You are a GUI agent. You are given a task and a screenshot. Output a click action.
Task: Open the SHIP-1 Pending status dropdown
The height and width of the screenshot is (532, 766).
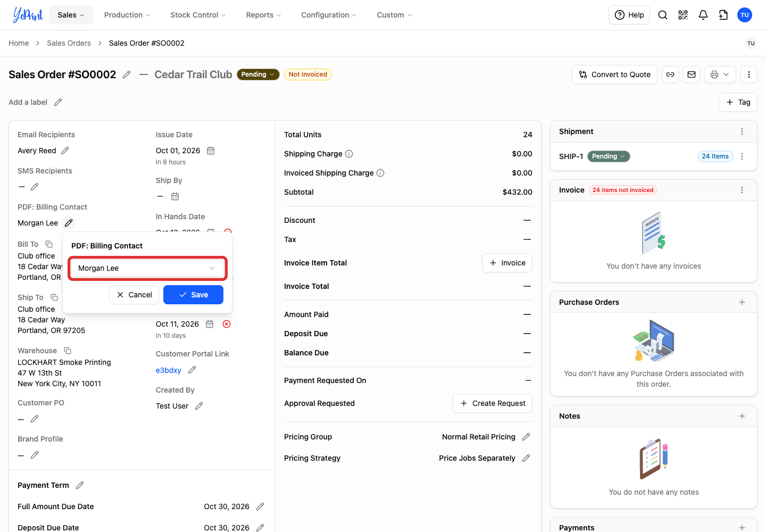click(609, 156)
